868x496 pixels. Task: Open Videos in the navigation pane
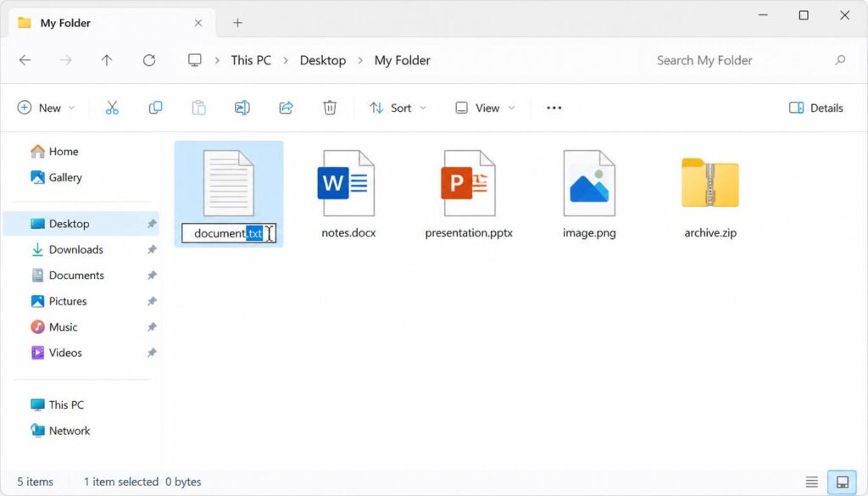pyautogui.click(x=81, y=354)
